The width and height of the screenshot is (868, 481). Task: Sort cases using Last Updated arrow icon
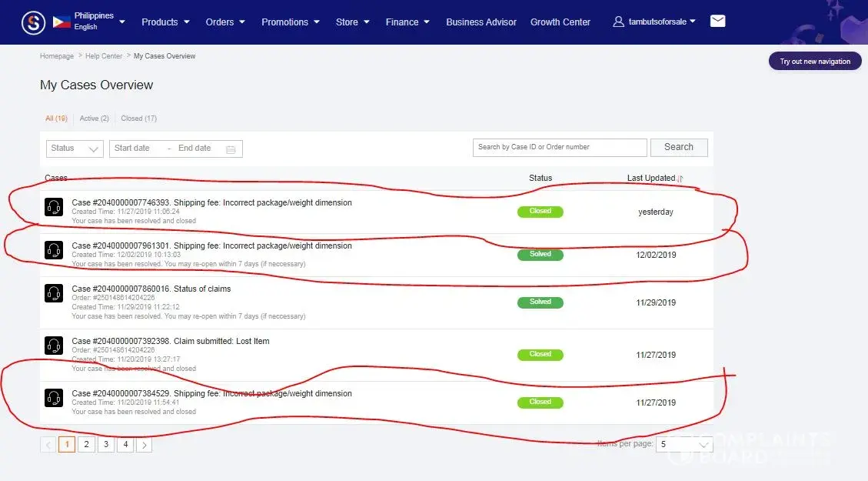click(680, 179)
